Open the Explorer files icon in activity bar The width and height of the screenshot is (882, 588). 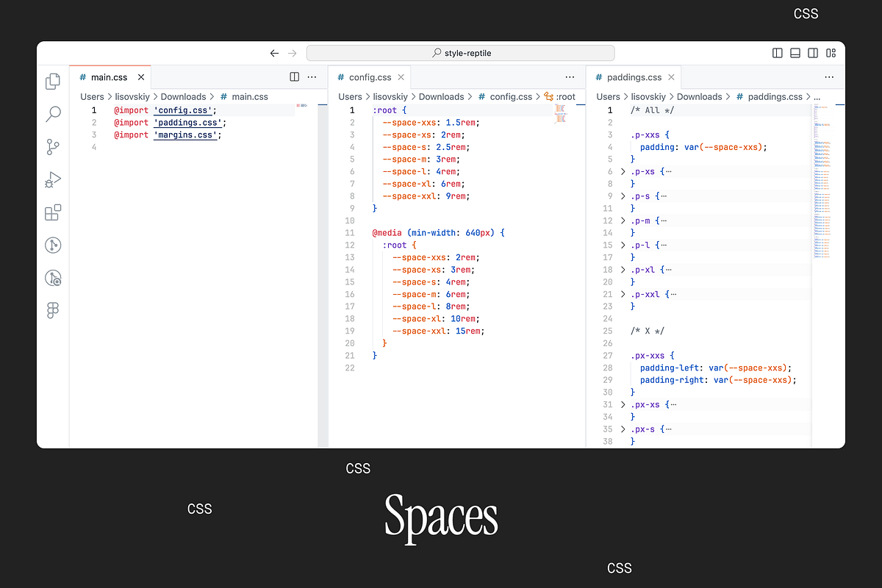coord(53,82)
